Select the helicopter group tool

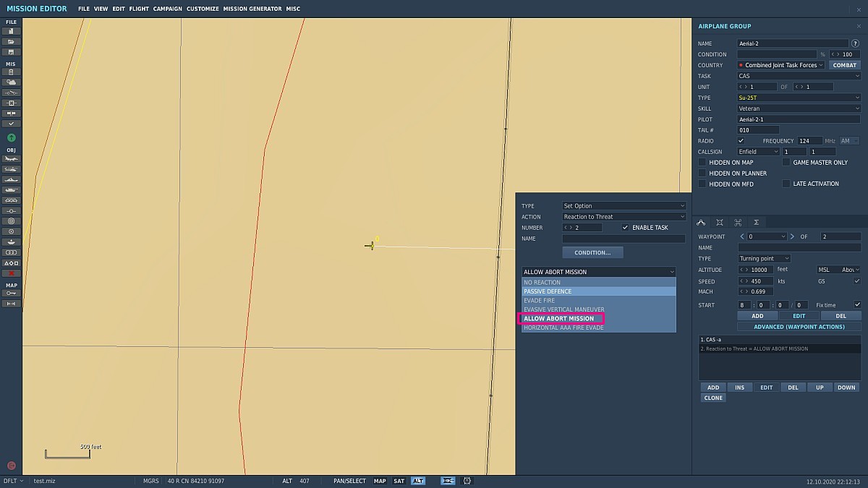coord(11,168)
